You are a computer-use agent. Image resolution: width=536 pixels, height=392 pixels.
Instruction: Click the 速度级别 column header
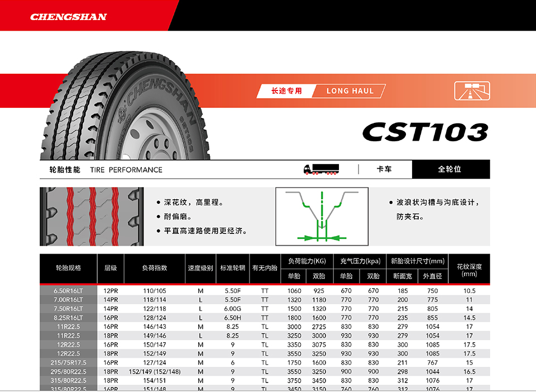(x=200, y=268)
